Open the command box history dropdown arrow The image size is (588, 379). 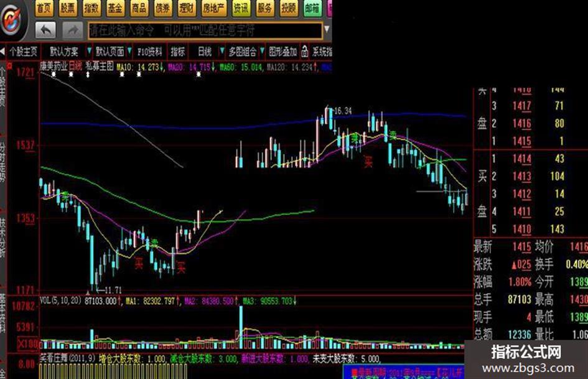coord(327,29)
